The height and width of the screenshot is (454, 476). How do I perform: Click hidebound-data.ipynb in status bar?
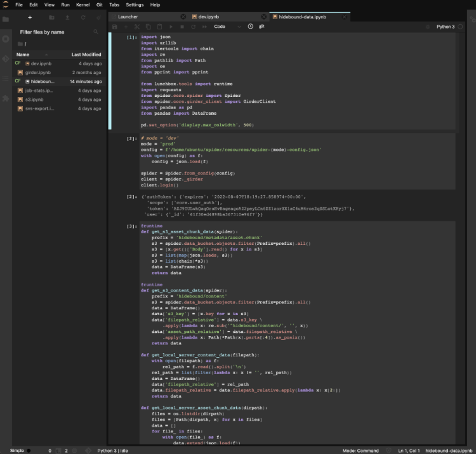pos(449,451)
